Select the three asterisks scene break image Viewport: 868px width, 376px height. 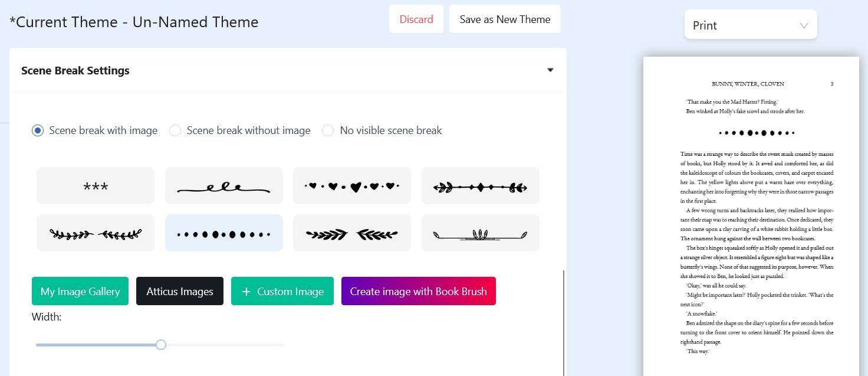tap(96, 186)
